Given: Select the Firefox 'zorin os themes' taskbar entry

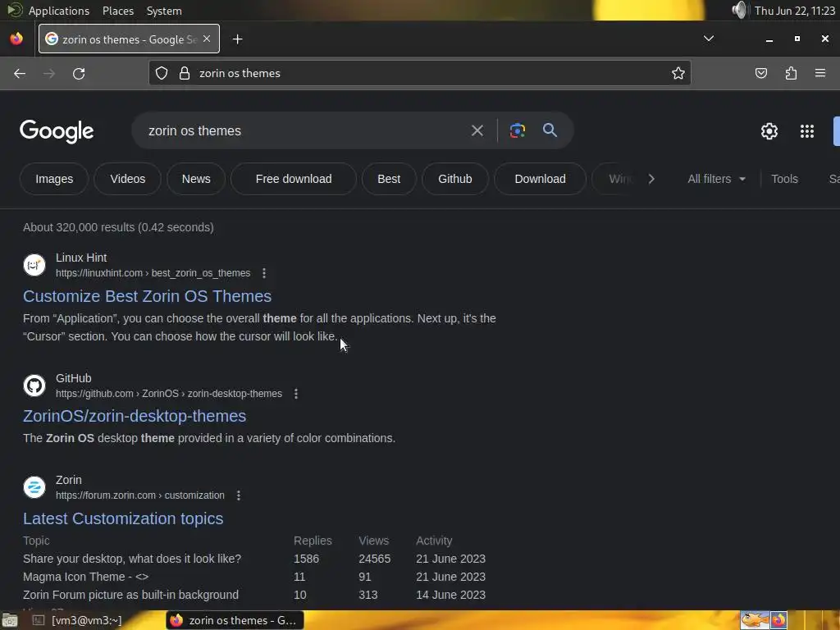Looking at the screenshot, I should coord(235,620).
